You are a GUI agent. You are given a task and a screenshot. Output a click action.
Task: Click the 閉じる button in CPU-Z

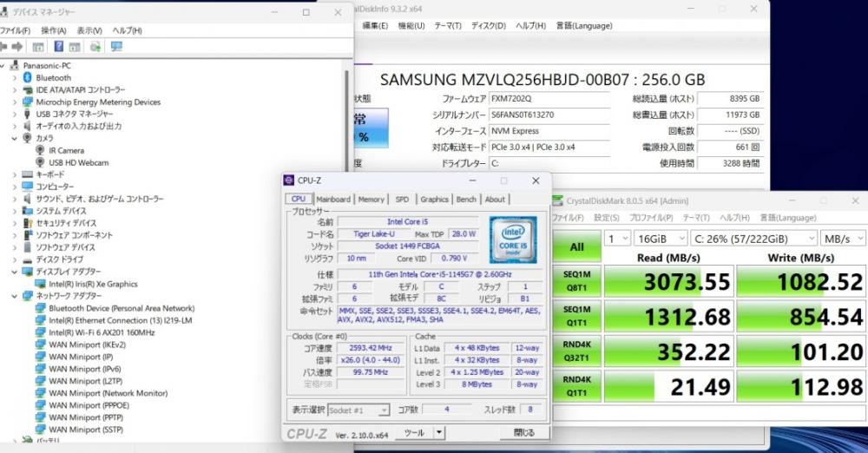pyautogui.click(x=523, y=432)
